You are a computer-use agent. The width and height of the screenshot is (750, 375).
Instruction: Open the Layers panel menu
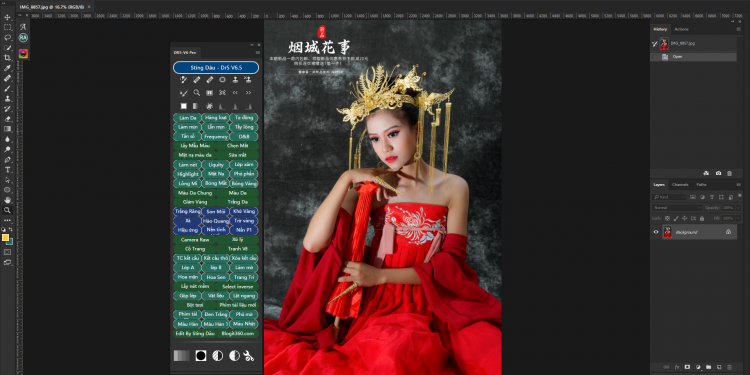pyautogui.click(x=739, y=185)
